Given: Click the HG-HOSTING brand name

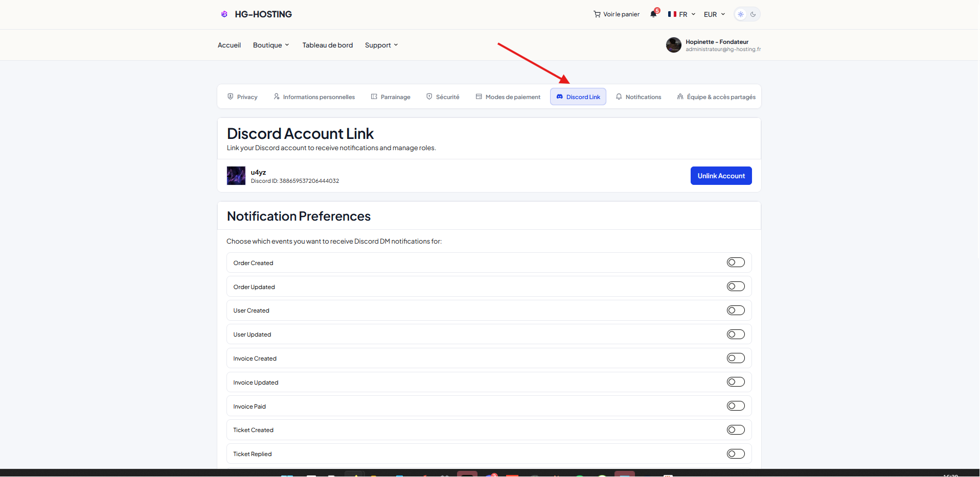Looking at the screenshot, I should point(263,14).
